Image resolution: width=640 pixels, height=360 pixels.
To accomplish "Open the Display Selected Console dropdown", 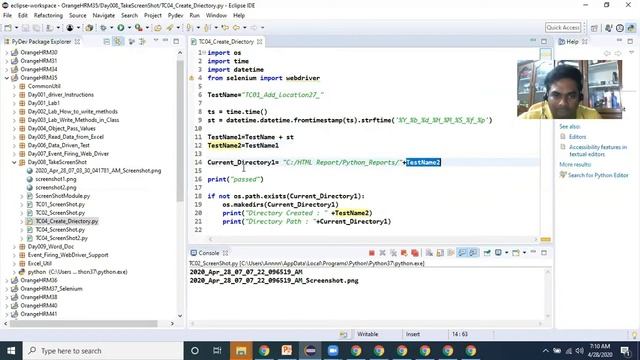I will point(507,253).
